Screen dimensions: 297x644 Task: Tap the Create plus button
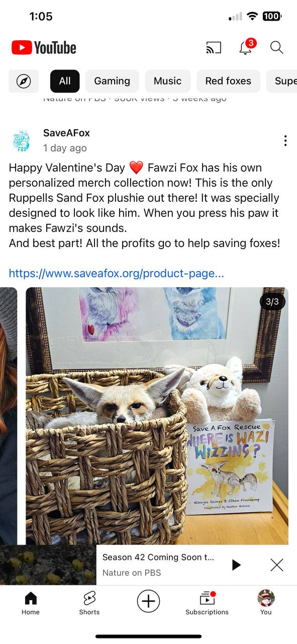(x=148, y=601)
